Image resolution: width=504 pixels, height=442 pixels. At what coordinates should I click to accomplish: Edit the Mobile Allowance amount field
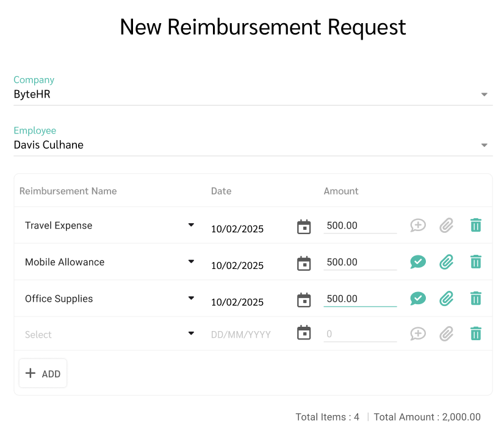coord(360,262)
